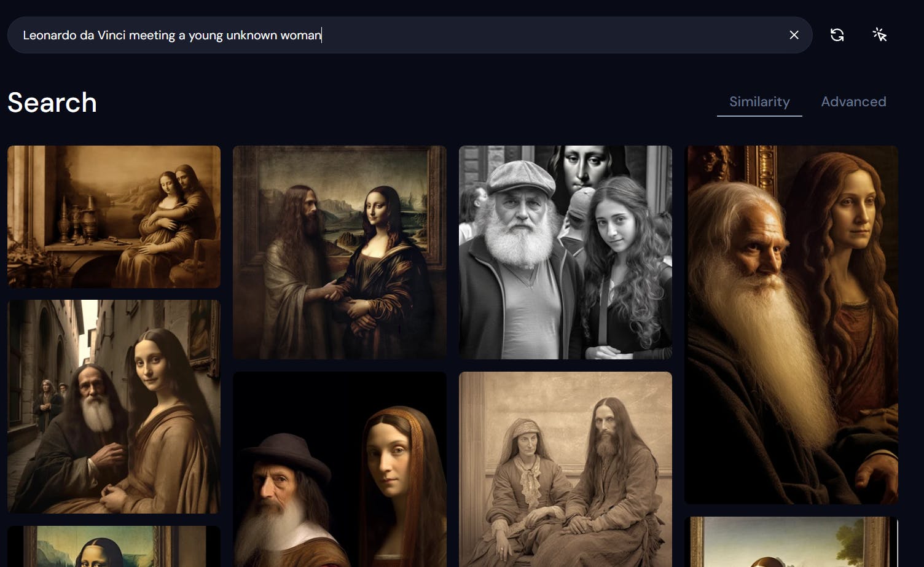The height and width of the screenshot is (567, 924).
Task: Click the Search heading
Action: 52,103
